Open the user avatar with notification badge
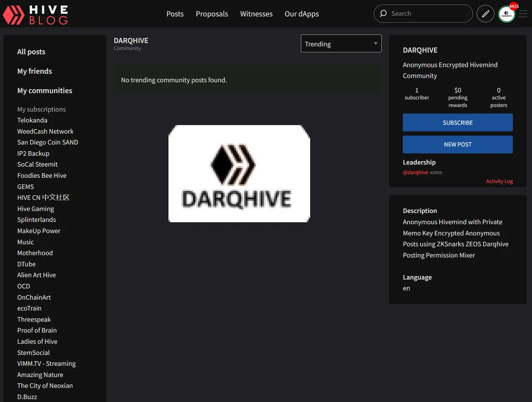 (507, 14)
